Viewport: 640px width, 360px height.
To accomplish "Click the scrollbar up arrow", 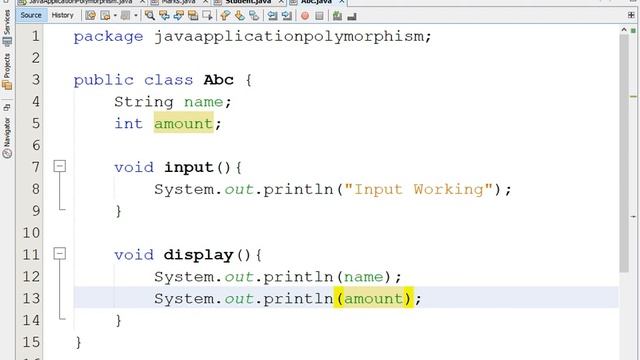I will pos(624,30).
